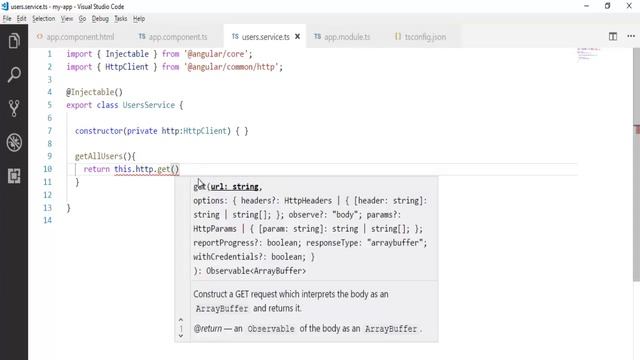Open the Extensions view in the activity bar

[x=14, y=176]
